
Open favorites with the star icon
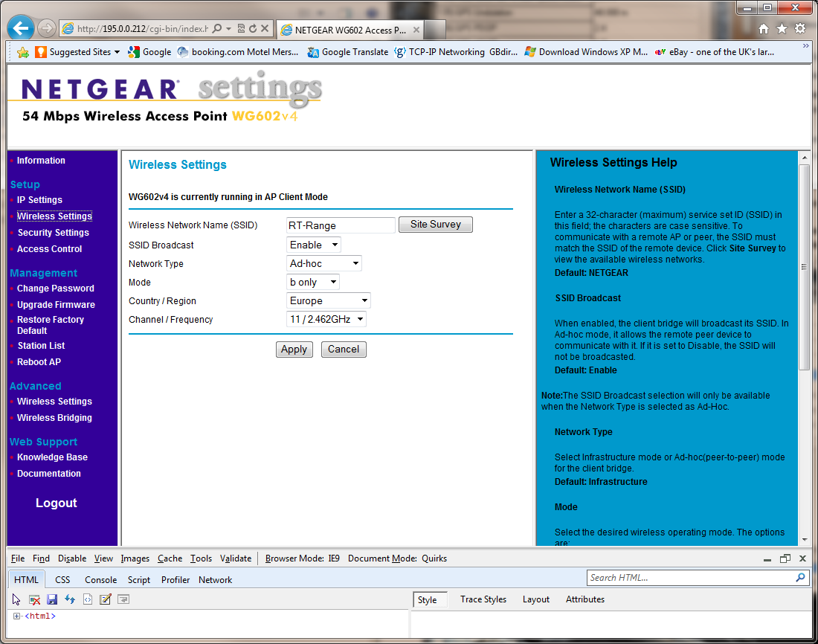[x=782, y=28]
